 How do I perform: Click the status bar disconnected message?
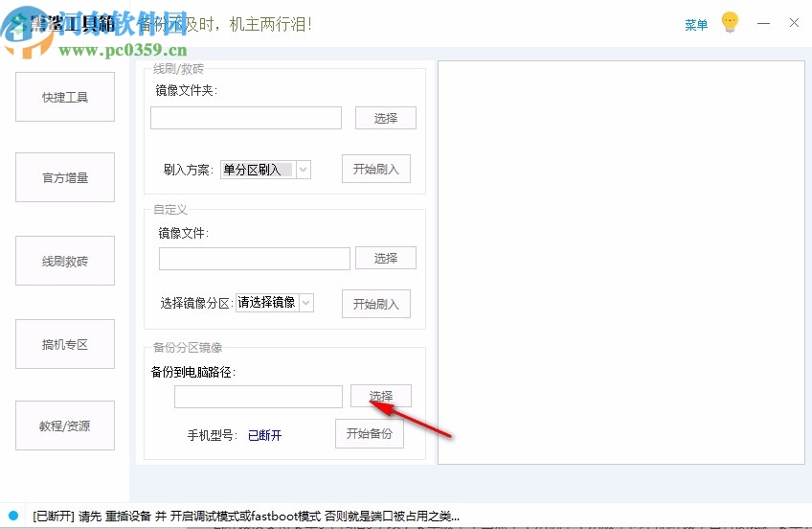246,516
